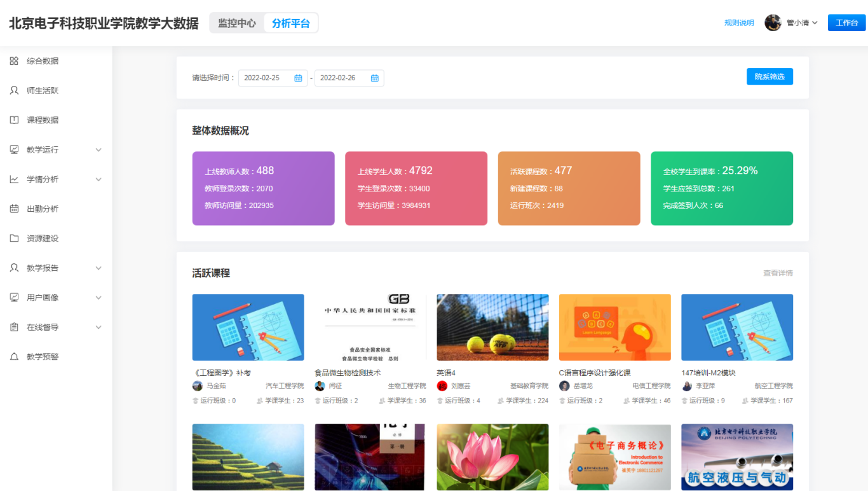Click the 师生活跃 person icon
The height and width of the screenshot is (491, 868).
click(x=14, y=90)
